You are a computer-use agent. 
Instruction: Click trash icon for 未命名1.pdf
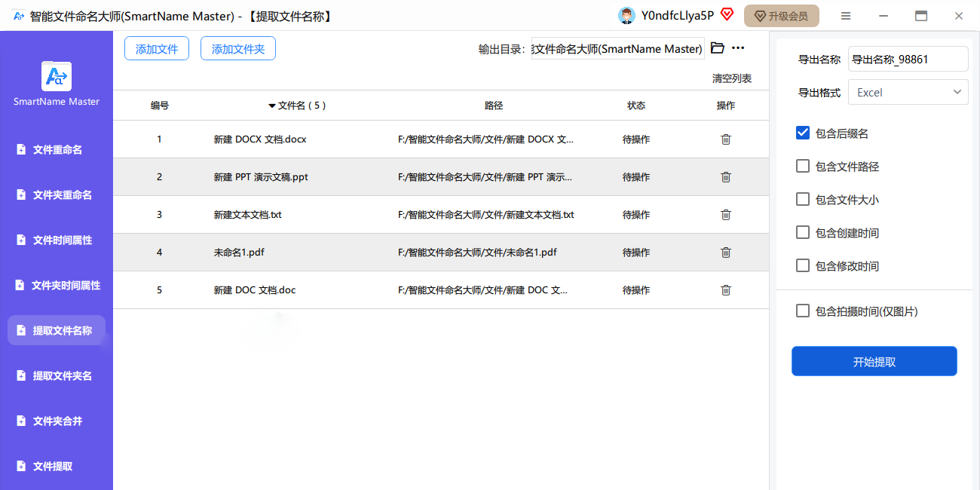point(725,253)
